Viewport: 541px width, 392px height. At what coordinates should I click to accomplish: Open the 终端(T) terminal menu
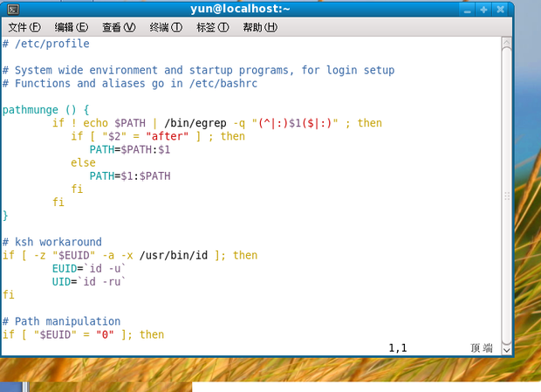click(166, 27)
